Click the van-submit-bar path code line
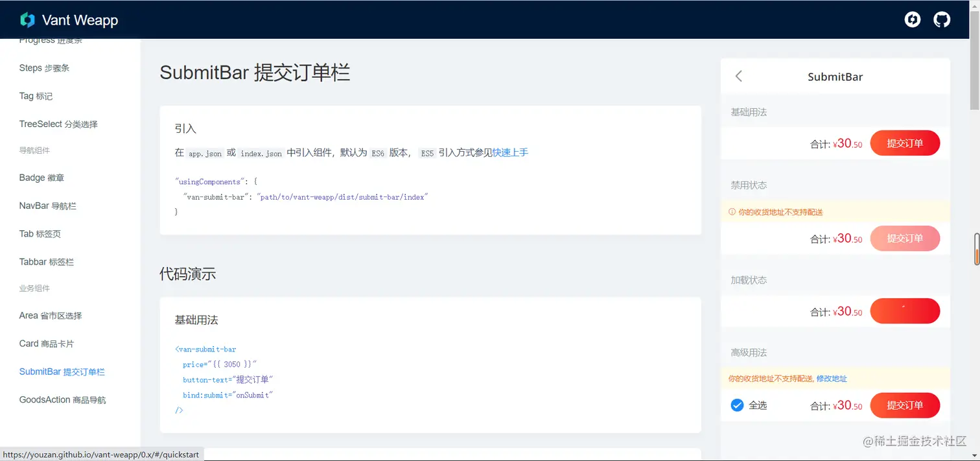 (306, 197)
